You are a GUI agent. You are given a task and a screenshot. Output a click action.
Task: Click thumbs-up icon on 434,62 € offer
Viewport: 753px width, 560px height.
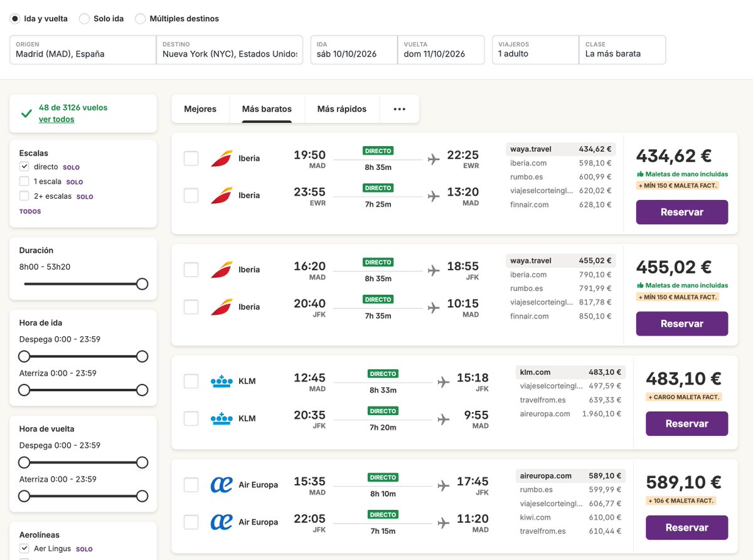pyautogui.click(x=640, y=174)
